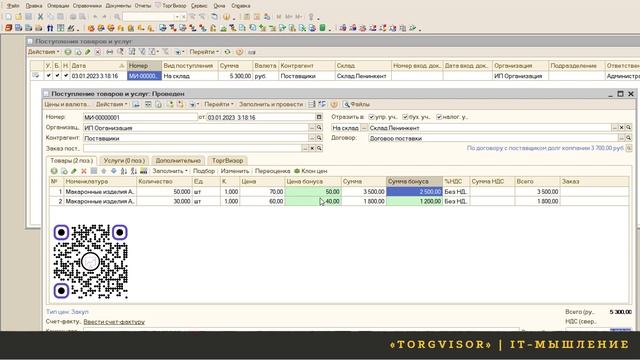Switch to Дополнительно tab
This screenshot has width=640, height=360.
pyautogui.click(x=178, y=161)
